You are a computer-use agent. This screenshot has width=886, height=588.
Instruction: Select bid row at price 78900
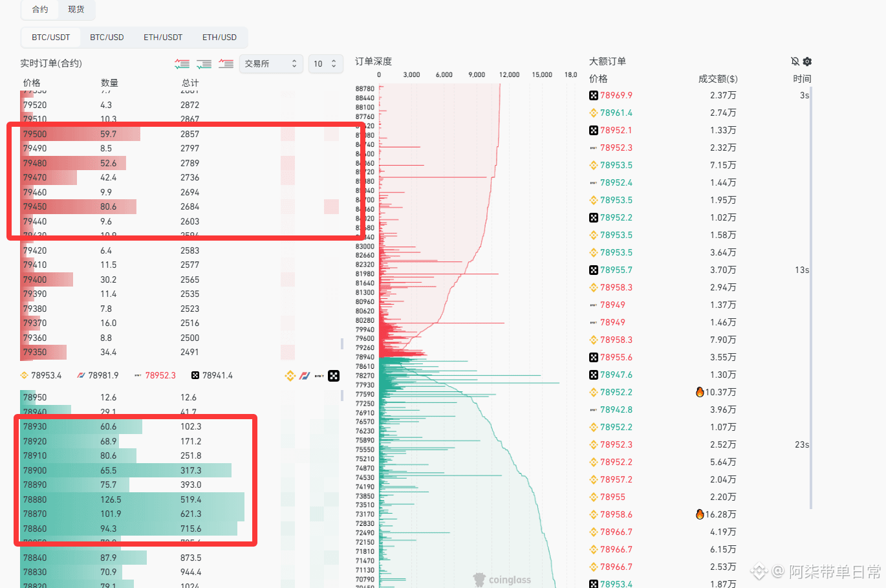180,470
